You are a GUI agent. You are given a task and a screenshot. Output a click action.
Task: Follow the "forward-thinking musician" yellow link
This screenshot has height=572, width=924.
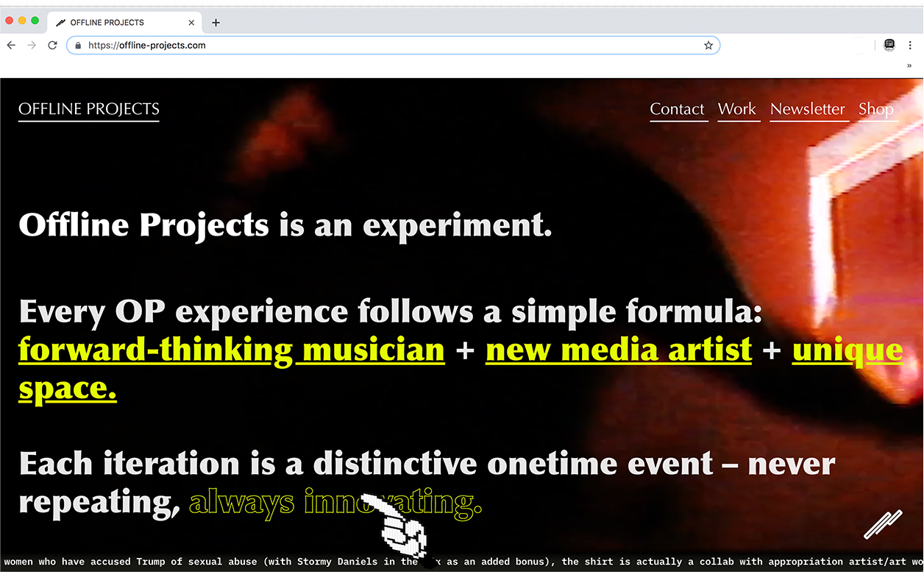point(231,350)
